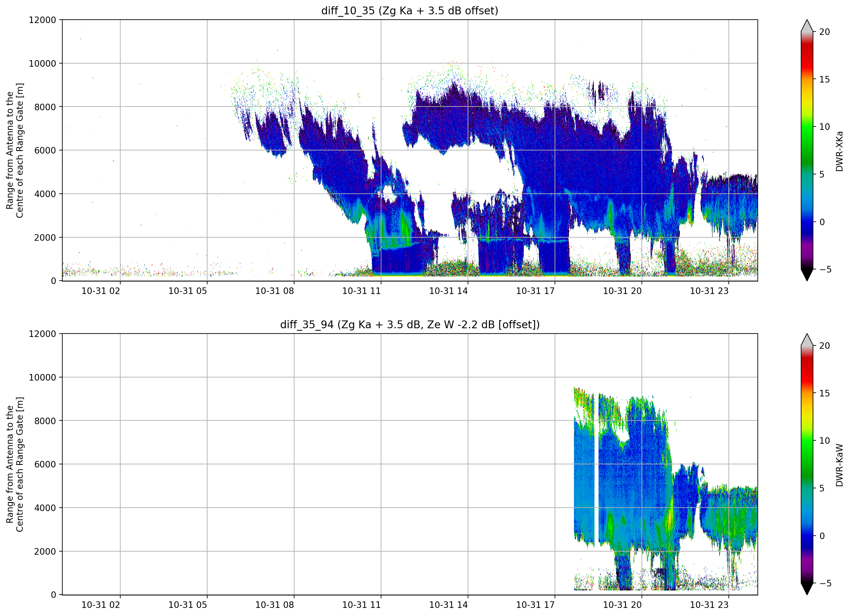Click y-tick "8000" on the top plot
Screen dimensions: 850x616
45,107
